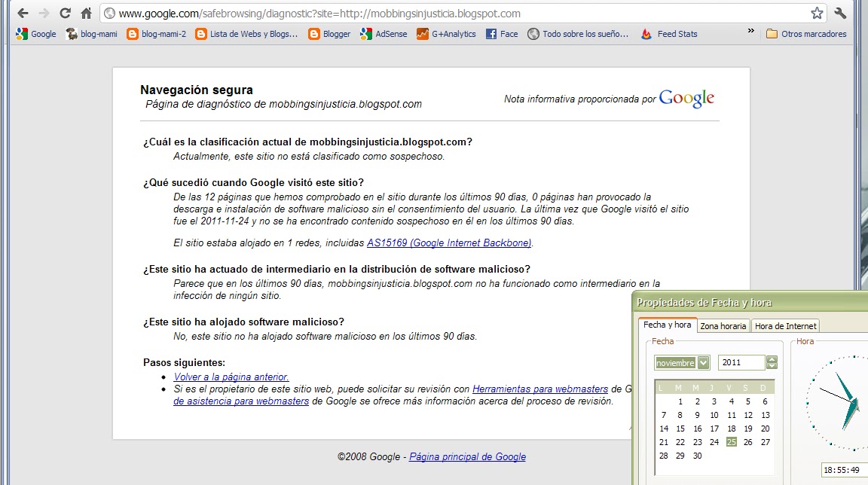Click the Propiedades de Fecha y hora title bar
Screen dimensions: 868x485
tap(750, 303)
